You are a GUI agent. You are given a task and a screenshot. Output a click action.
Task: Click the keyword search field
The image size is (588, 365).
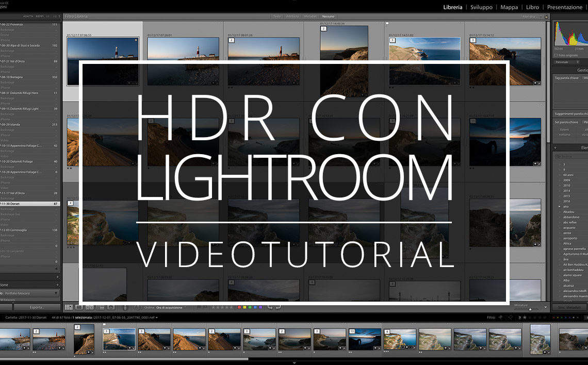[x=571, y=156]
